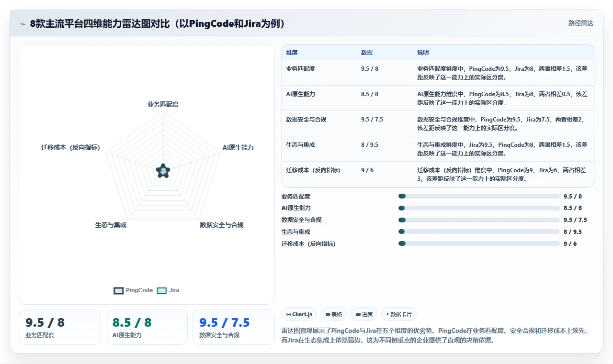Click the AI原生能力 progress bar
The width and height of the screenshot is (613, 364).
click(479, 208)
